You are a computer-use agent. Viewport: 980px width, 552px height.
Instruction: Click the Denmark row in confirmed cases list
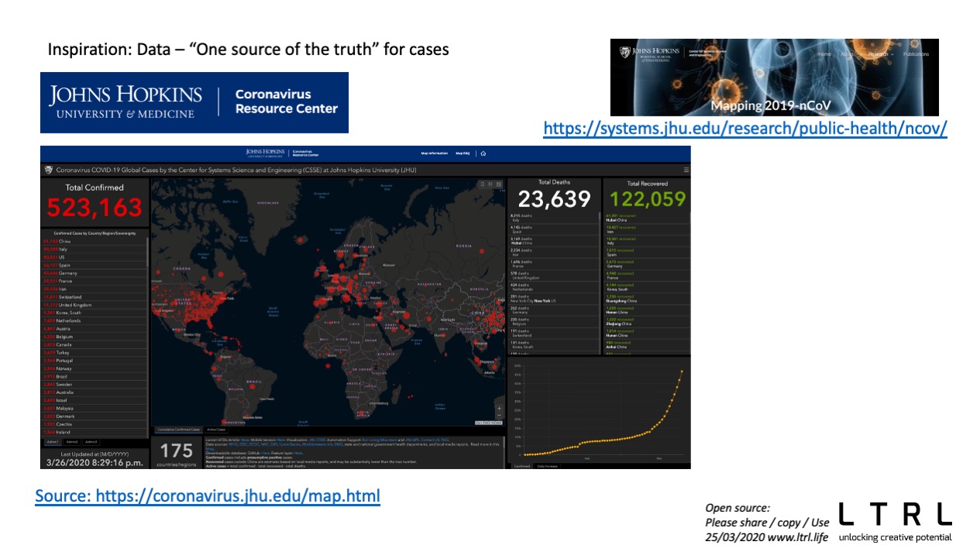(x=93, y=416)
